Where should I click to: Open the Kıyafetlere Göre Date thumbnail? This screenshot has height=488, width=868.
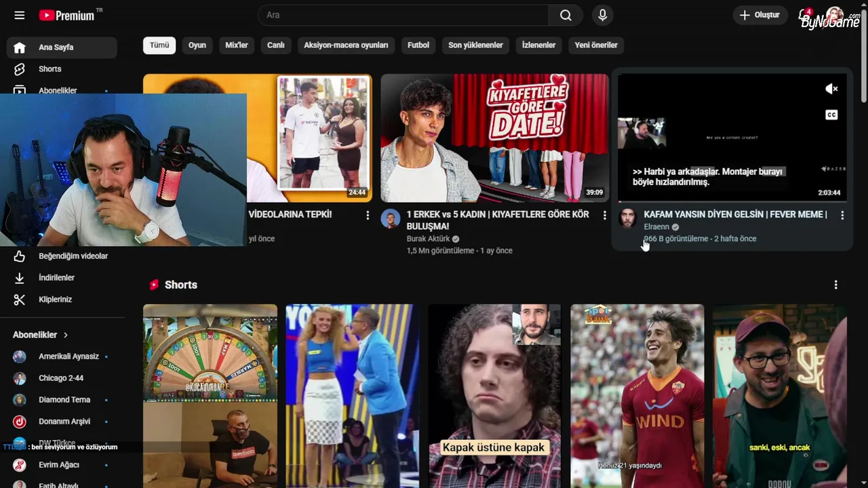coord(494,138)
